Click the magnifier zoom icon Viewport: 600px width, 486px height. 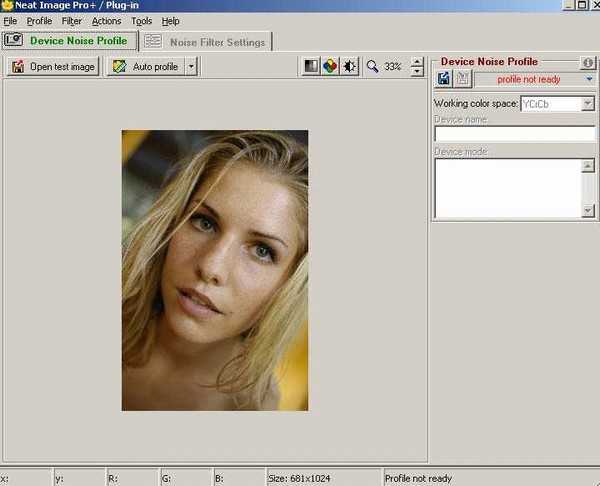[373, 67]
